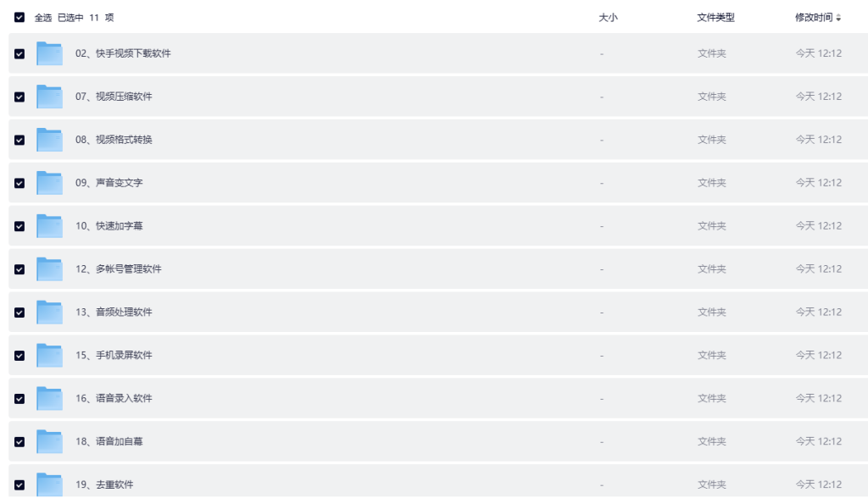Image resolution: width=868 pixels, height=498 pixels.
Task: Click folder icon for 10、快速加字幕
Action: coord(49,226)
